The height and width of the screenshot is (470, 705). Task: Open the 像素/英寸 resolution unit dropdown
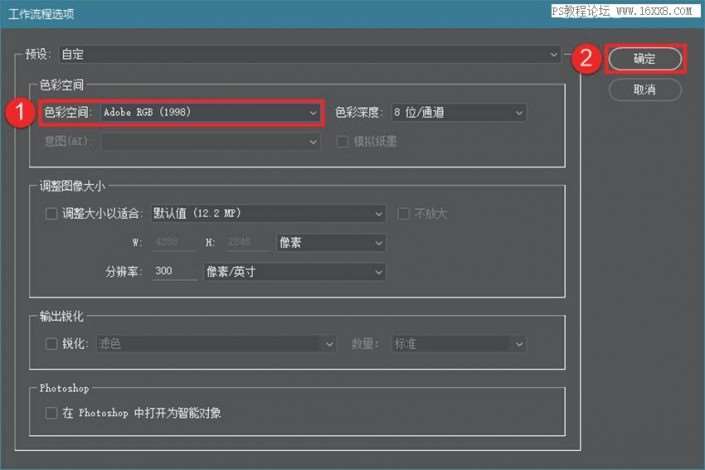point(294,272)
